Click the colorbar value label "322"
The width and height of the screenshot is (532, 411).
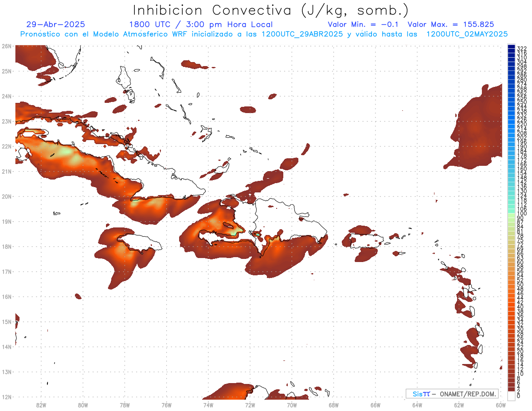(521, 48)
